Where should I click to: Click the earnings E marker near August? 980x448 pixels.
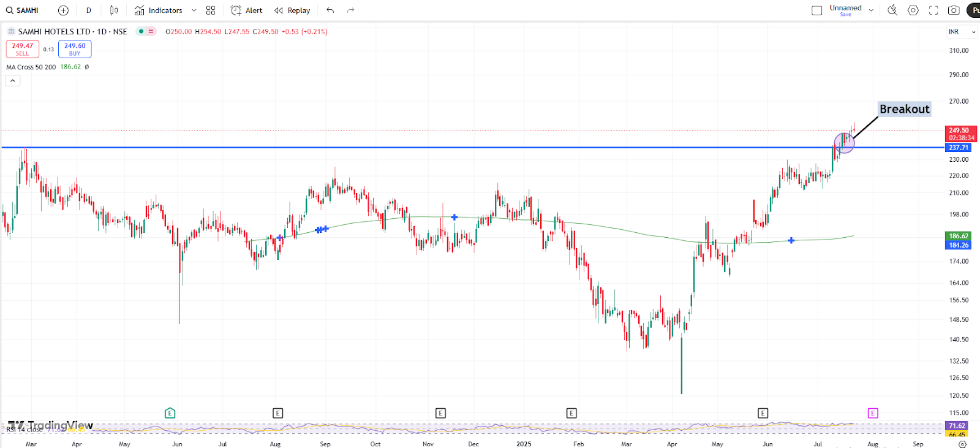[x=277, y=413]
